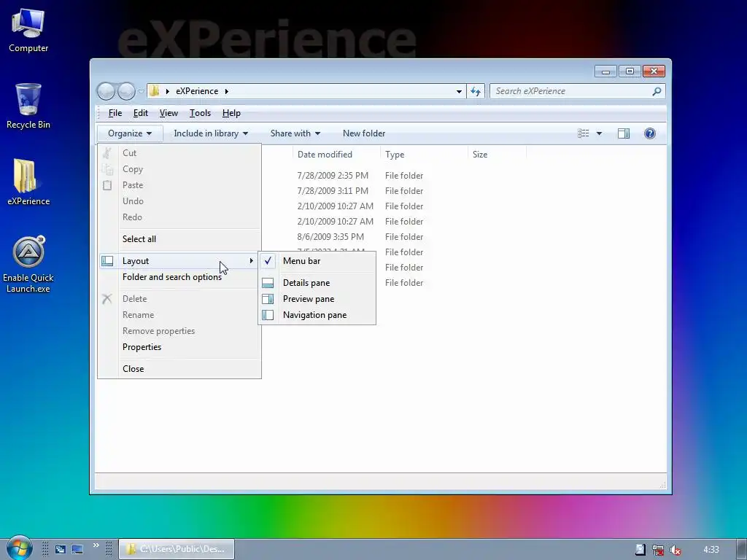Click the Show desktop strip at taskbar end
Image resolution: width=747 pixels, height=560 pixels.
741,550
